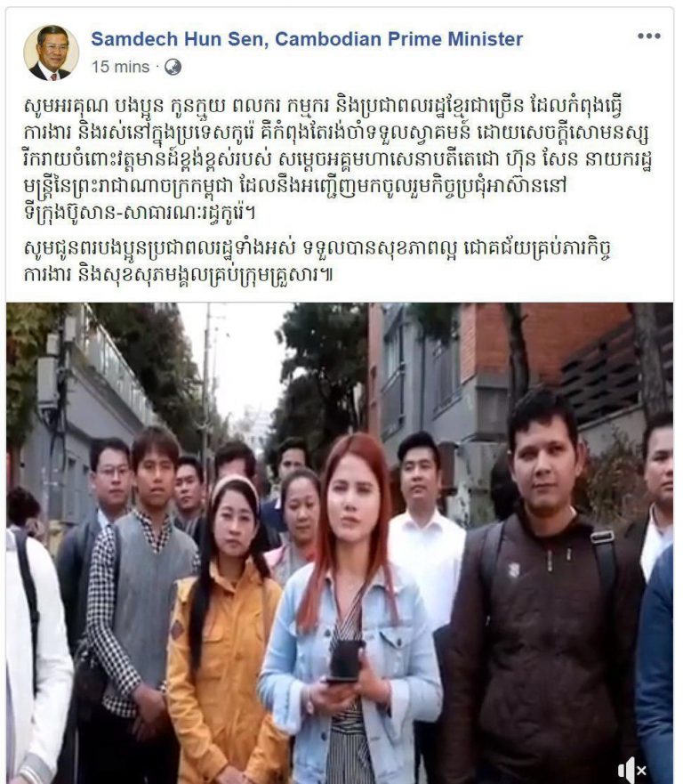The width and height of the screenshot is (683, 784).
Task: Open the three-dot post options menu
Action: tap(648, 36)
